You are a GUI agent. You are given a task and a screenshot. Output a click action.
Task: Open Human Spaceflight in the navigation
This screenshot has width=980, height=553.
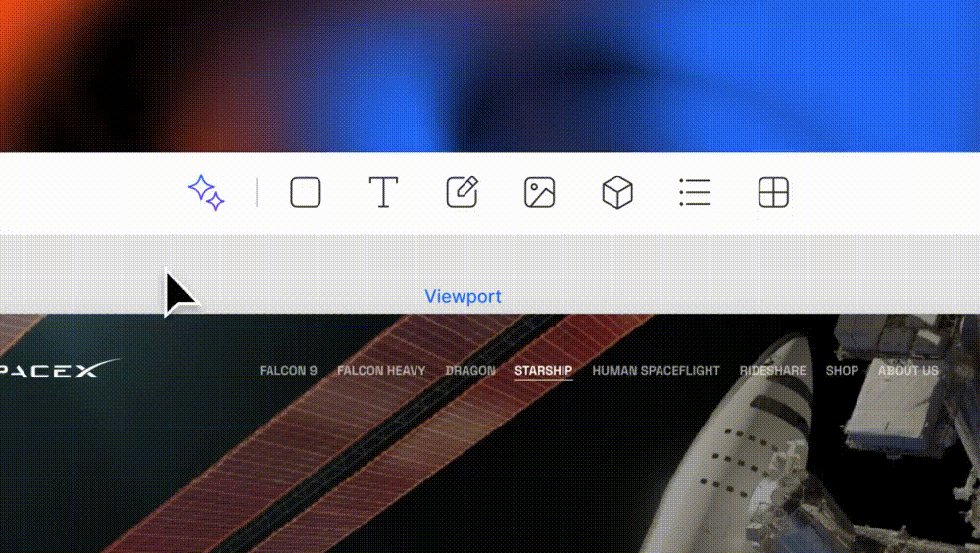tap(656, 371)
